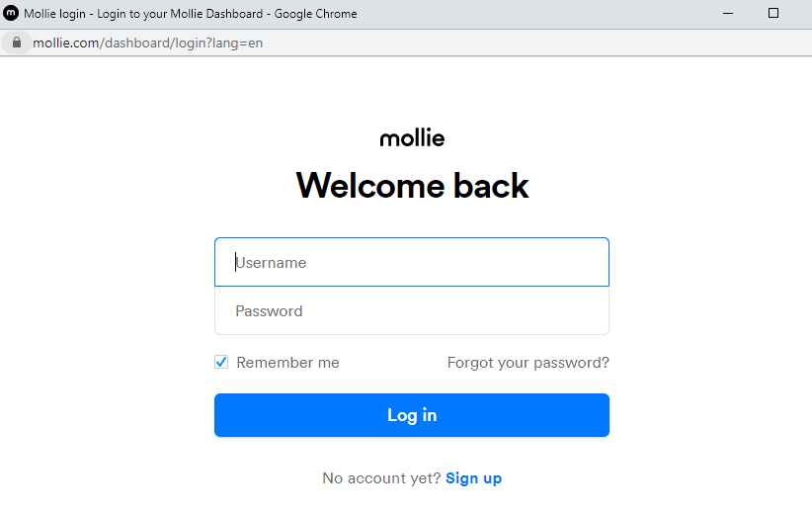This screenshot has height=513, width=812.
Task: Click the mollie logo above the heading
Action: (x=412, y=137)
